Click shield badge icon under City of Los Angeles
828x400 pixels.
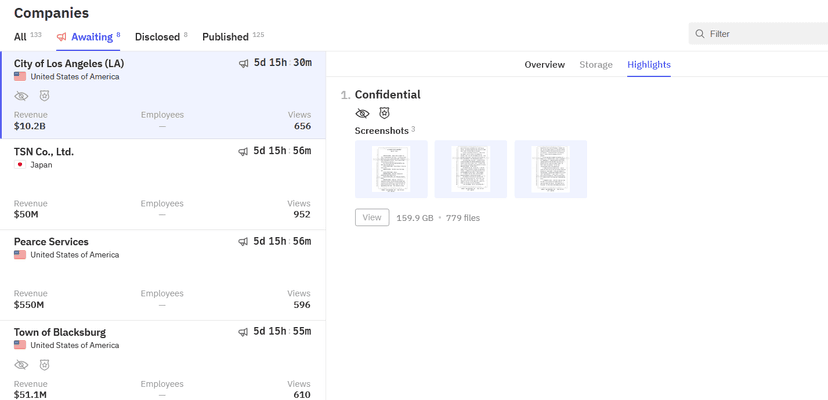tap(45, 96)
